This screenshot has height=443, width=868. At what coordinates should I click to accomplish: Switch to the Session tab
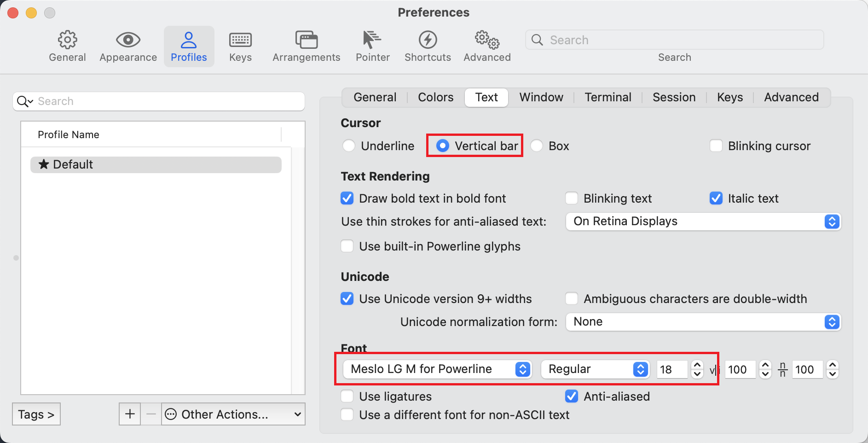(x=674, y=97)
